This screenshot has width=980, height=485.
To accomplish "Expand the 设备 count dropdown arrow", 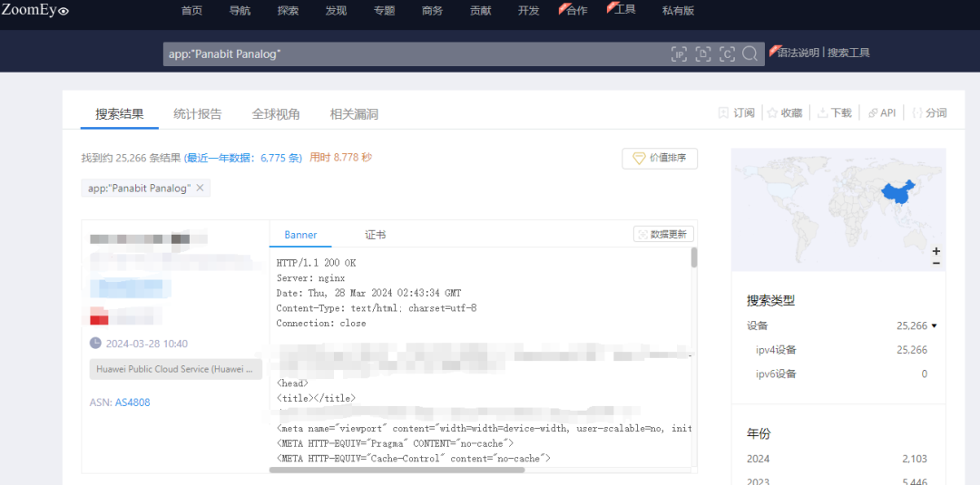I will click(935, 325).
